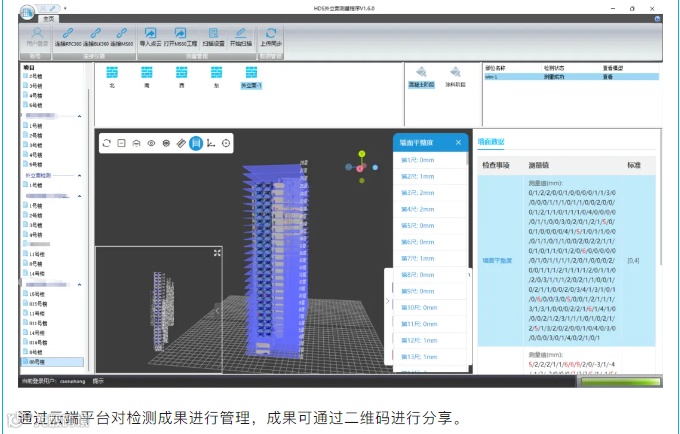Expand the side panel with the right-arrow handle

pyautogui.click(x=388, y=301)
